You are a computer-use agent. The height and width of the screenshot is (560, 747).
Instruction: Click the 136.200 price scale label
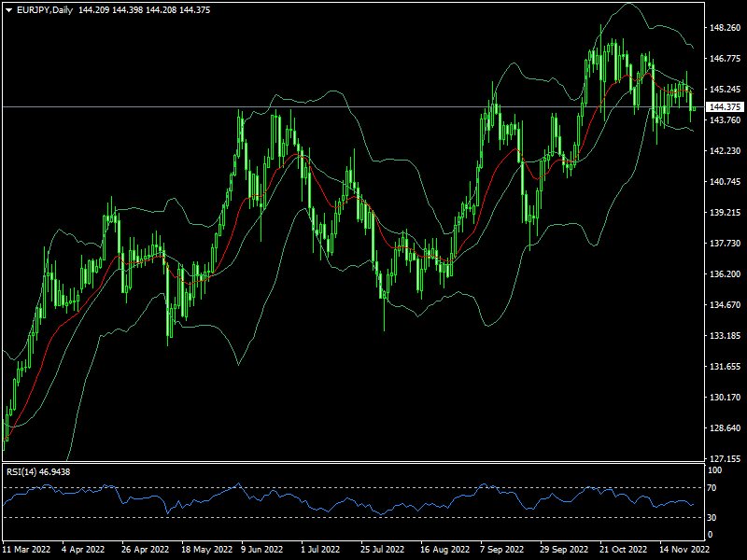coord(726,274)
